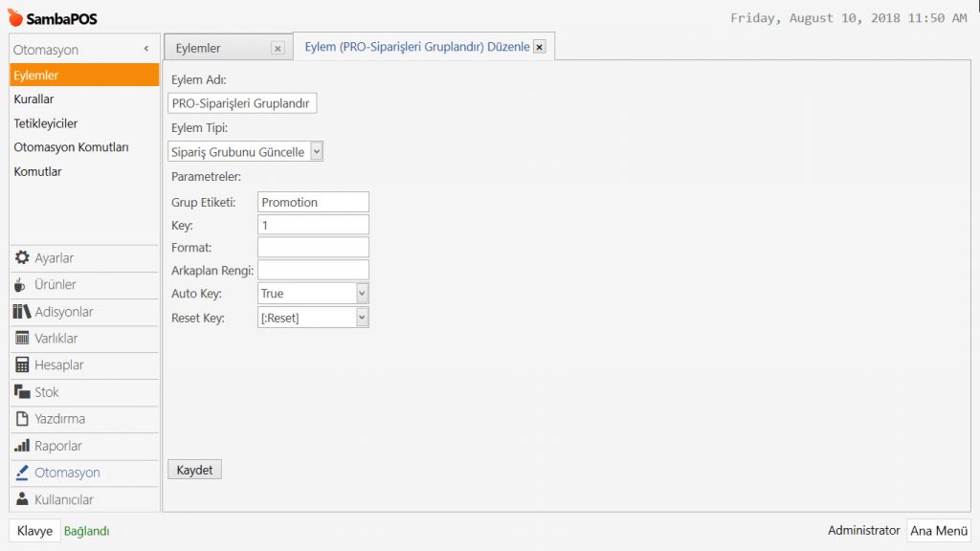Click the Sipariş Grubunu Güncelle combo text
Viewport: 980px width, 551px height.
pos(237,152)
